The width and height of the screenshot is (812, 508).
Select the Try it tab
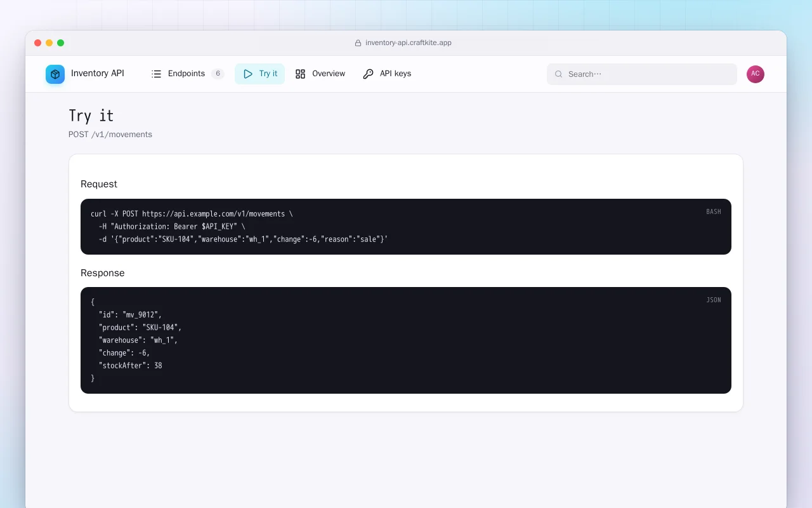[260, 74]
